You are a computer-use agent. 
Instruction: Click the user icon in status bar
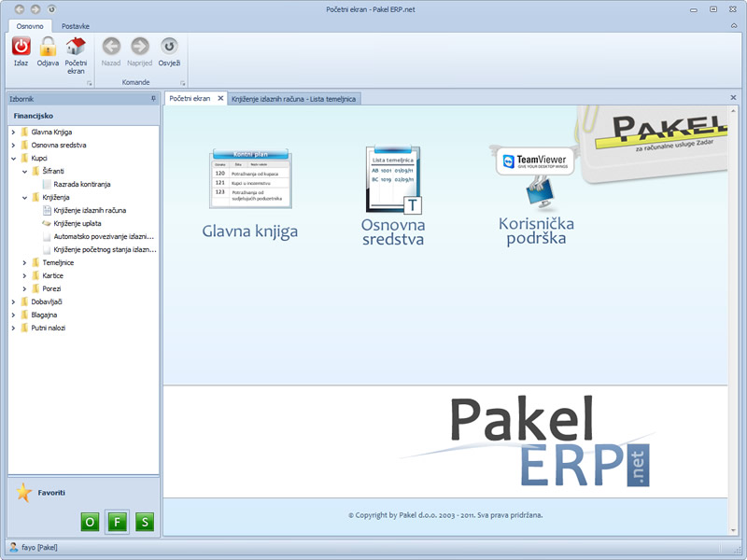click(14, 547)
